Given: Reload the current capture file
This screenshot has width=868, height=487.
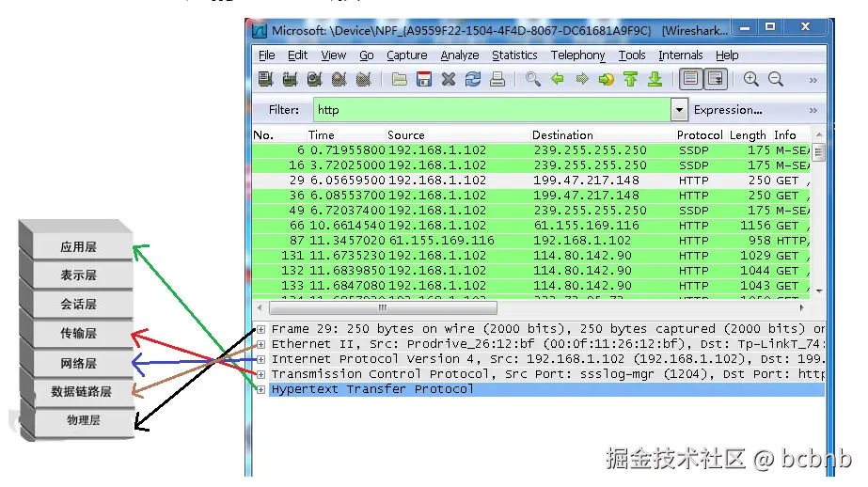Looking at the screenshot, I should 473,79.
